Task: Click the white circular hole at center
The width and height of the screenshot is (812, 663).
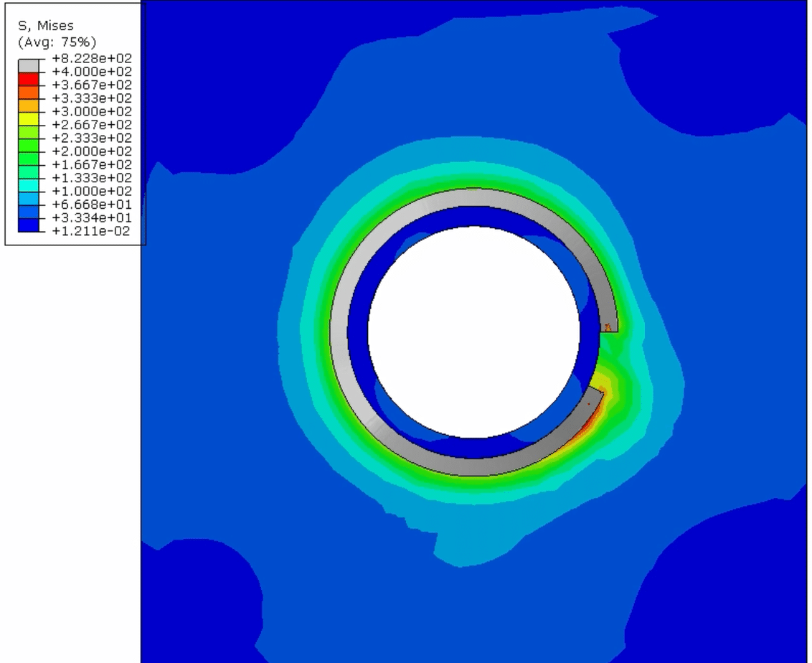Action: [x=474, y=331]
